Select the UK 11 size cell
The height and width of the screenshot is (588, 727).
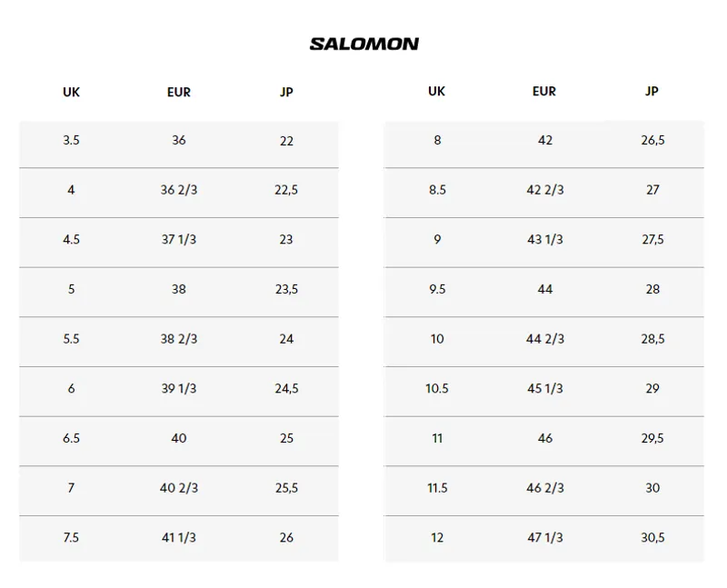(x=437, y=438)
